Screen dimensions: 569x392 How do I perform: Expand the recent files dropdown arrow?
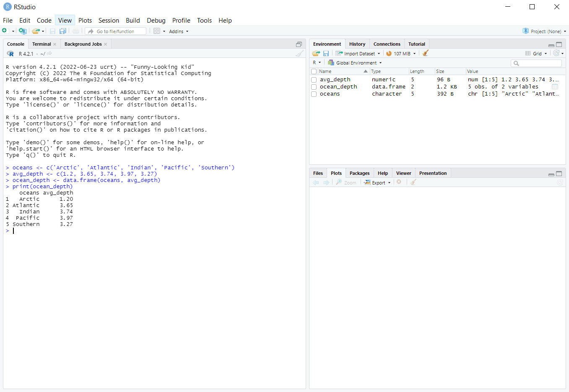pyautogui.click(x=43, y=31)
